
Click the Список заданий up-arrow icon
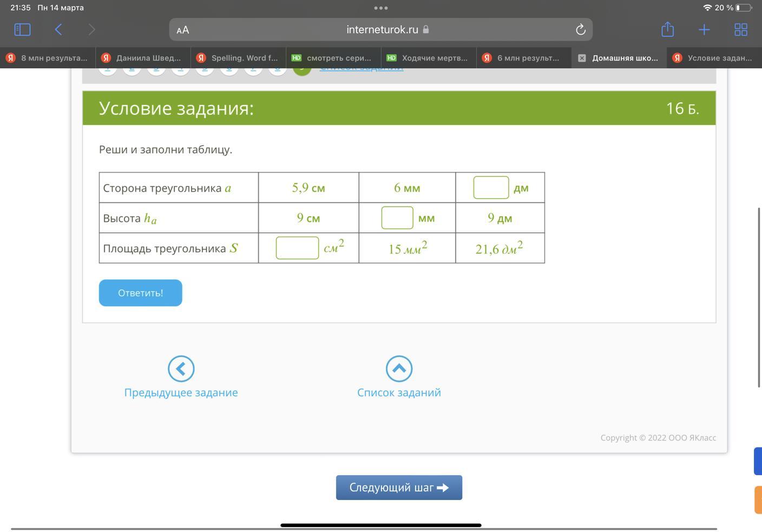399,369
